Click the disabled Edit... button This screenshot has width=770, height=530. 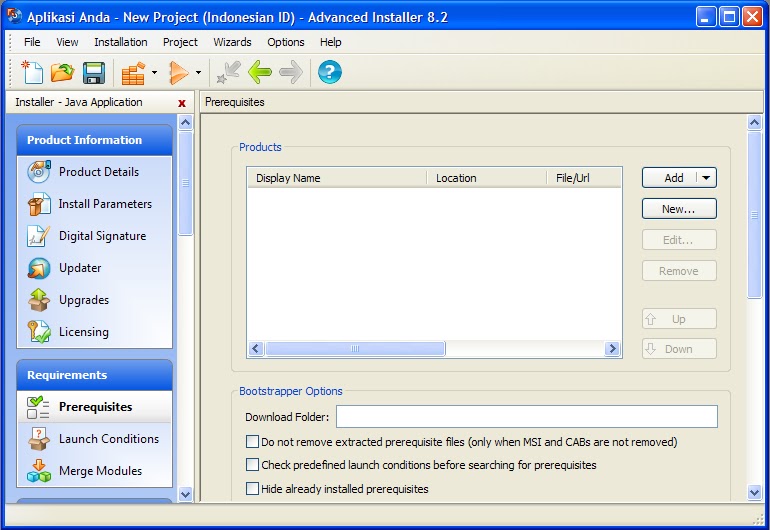[x=679, y=240]
